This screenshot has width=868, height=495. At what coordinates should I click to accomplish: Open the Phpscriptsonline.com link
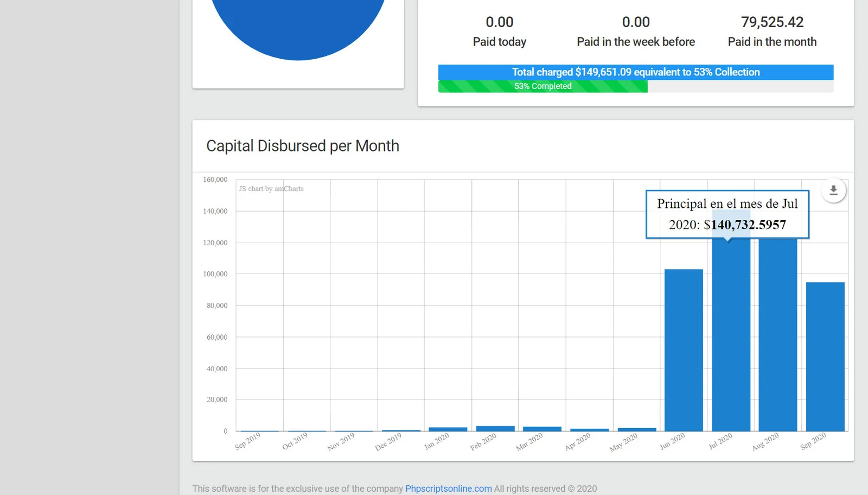point(448,488)
